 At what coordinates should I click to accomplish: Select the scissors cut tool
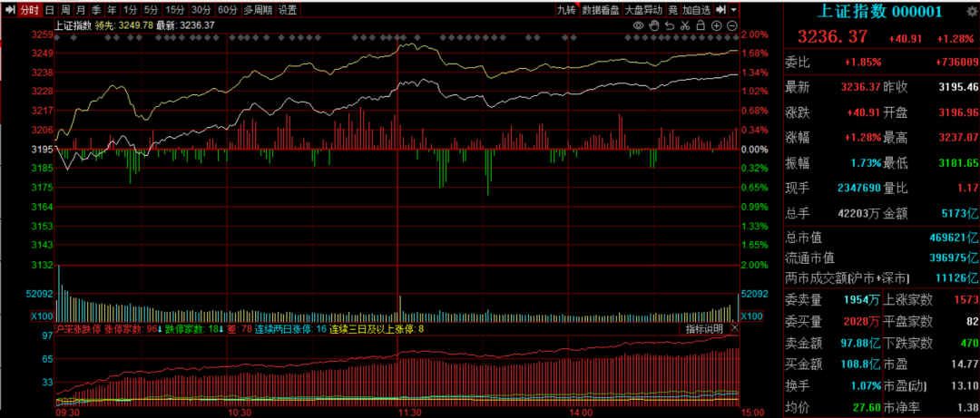point(685,25)
